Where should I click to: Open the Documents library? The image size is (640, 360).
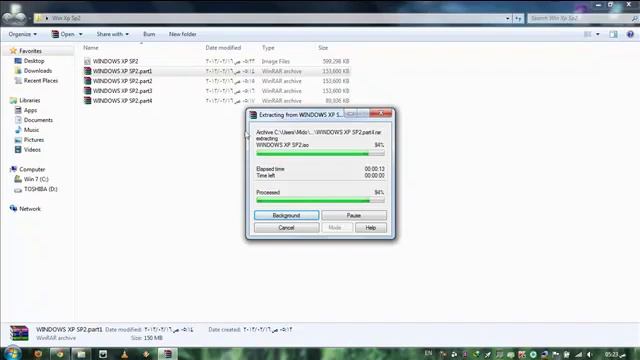pos(38,120)
